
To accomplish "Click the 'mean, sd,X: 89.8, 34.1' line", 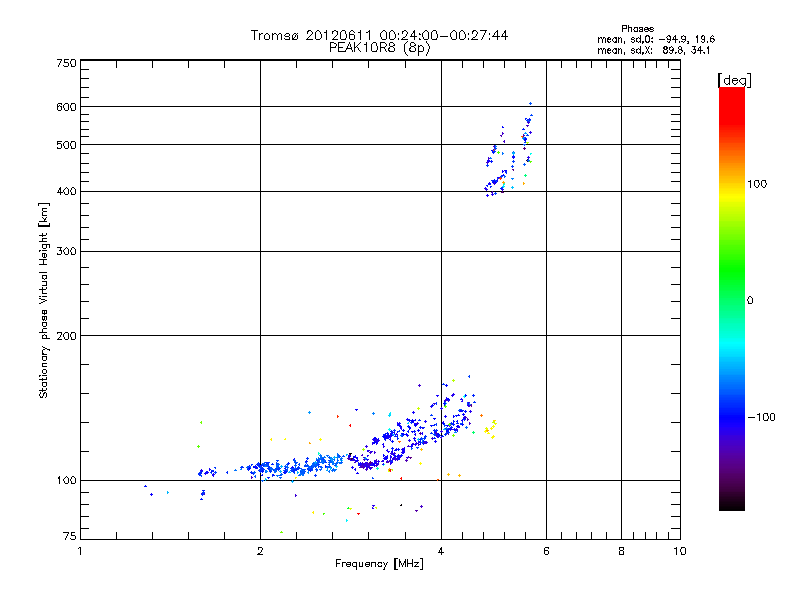I will point(654,50).
